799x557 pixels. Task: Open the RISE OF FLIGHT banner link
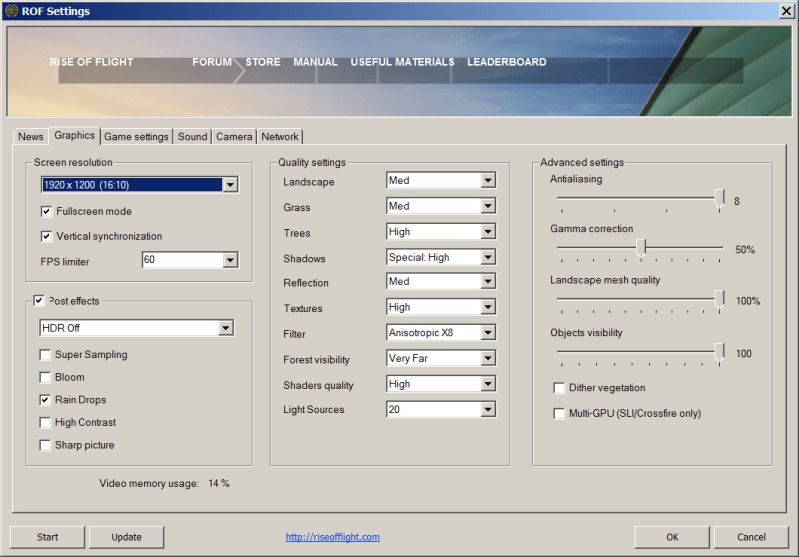[91, 62]
